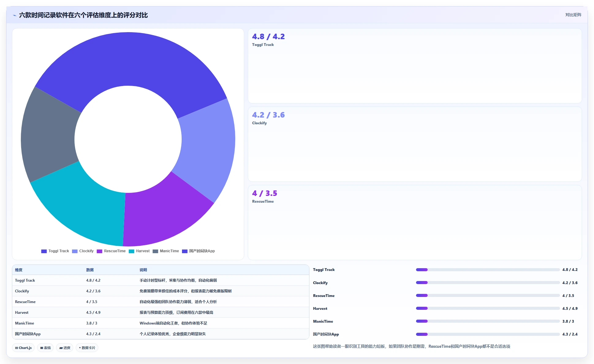The width and height of the screenshot is (594, 364).
Task: Toggle 国产时间块App label in the chart legend
Action: point(202,251)
